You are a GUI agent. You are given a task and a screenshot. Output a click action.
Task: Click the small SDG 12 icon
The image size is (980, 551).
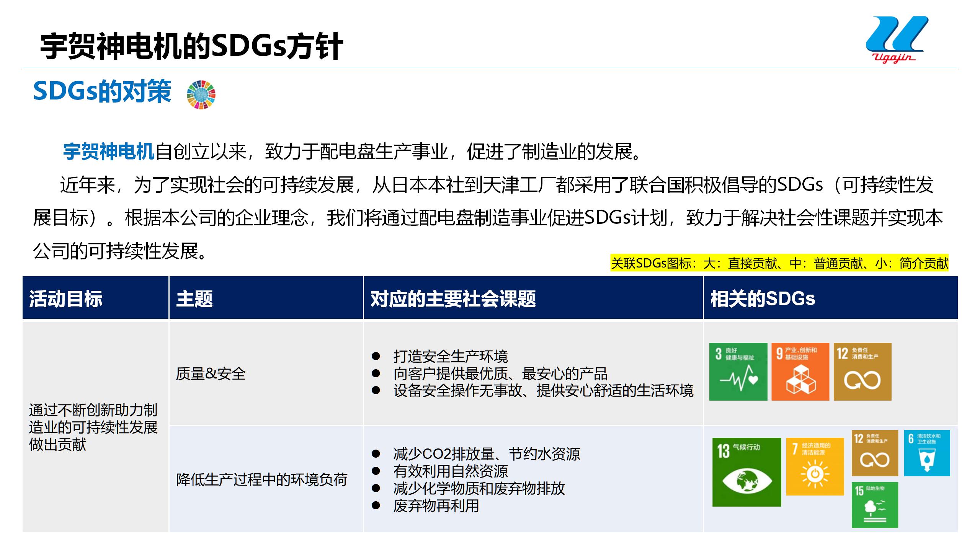pos(875,453)
